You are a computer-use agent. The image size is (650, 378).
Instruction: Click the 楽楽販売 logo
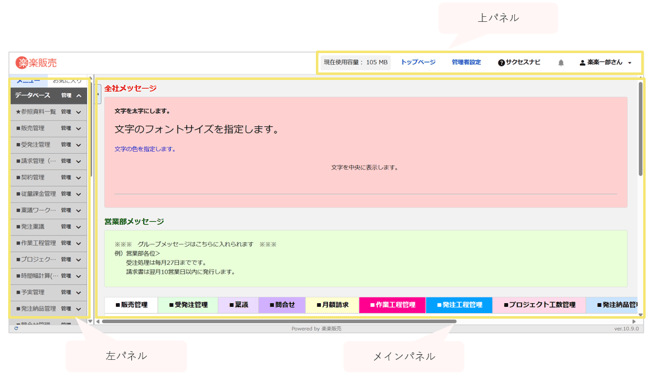(x=36, y=63)
